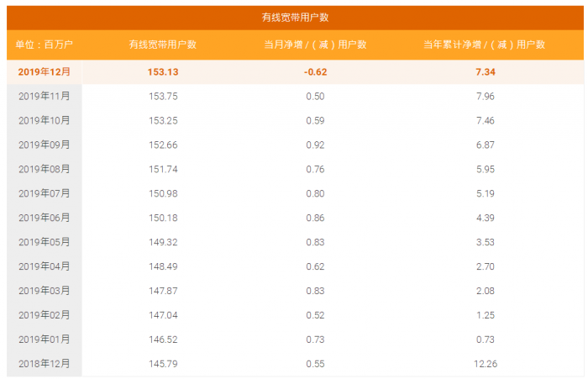Select the highlighted 2019年12月 row label
Viewport: 588px width, 379px height.
point(45,72)
